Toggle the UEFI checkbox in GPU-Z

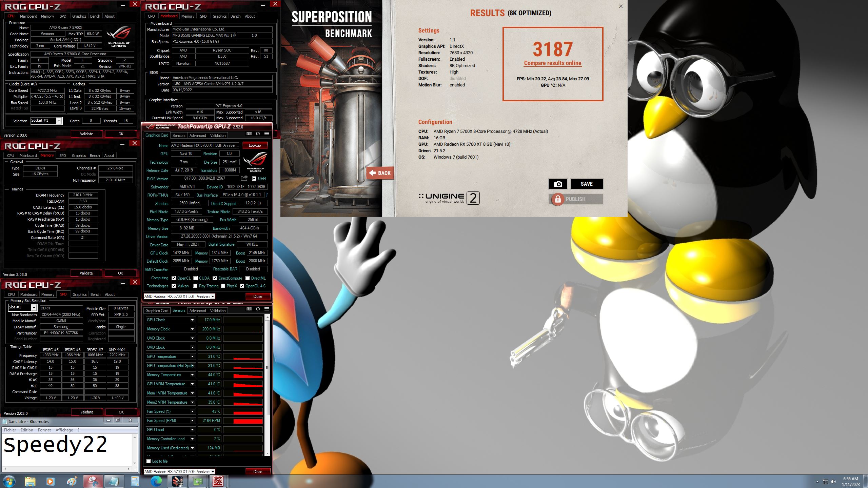click(254, 179)
